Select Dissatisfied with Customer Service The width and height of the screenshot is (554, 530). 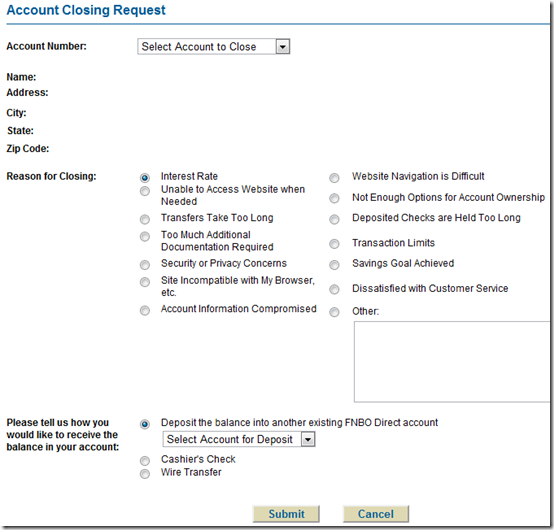(x=334, y=289)
